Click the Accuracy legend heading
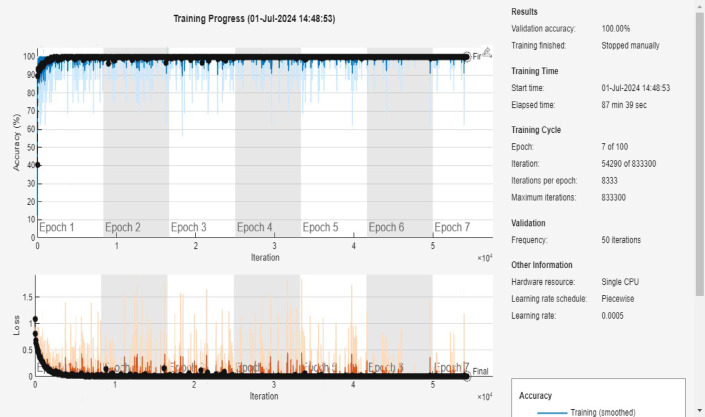 click(535, 395)
